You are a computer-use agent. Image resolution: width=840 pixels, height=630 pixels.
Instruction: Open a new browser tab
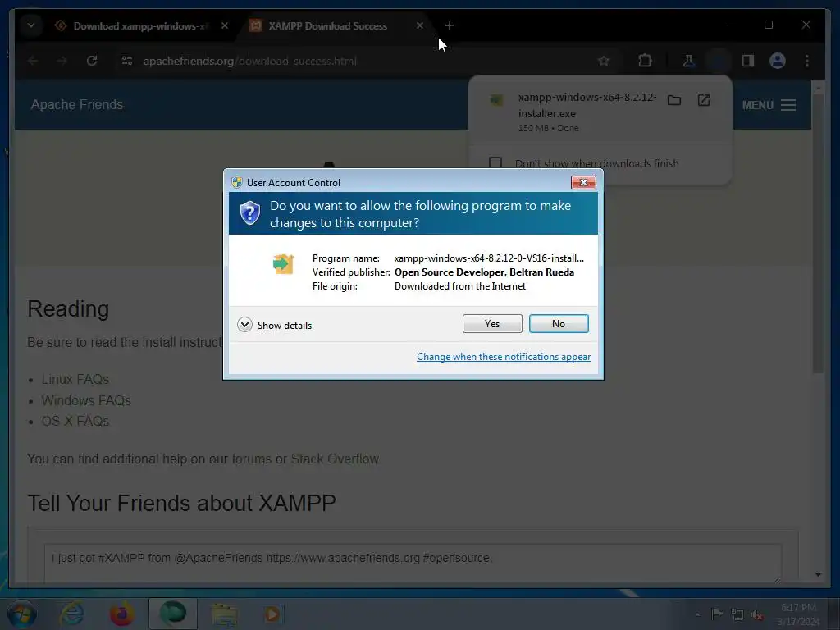click(x=449, y=25)
